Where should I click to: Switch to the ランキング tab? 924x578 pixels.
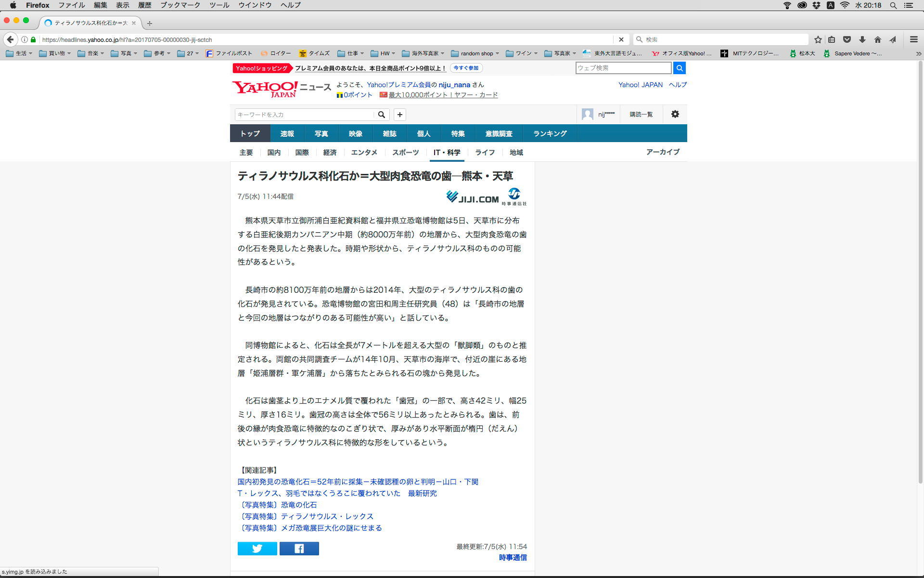(x=550, y=133)
